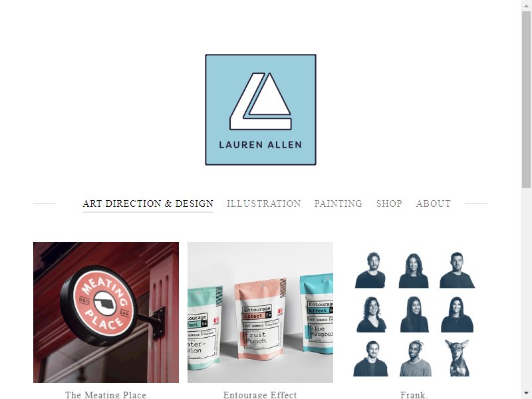The image size is (532, 399).
Task: Open the Frank. team portraits thumbnail
Action: [414, 313]
